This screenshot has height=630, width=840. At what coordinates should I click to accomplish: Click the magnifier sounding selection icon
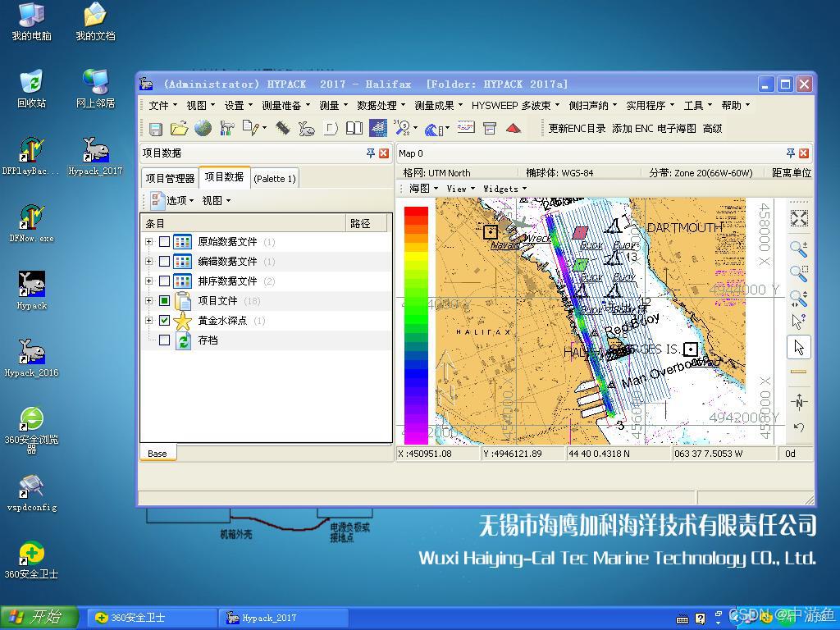click(x=402, y=127)
